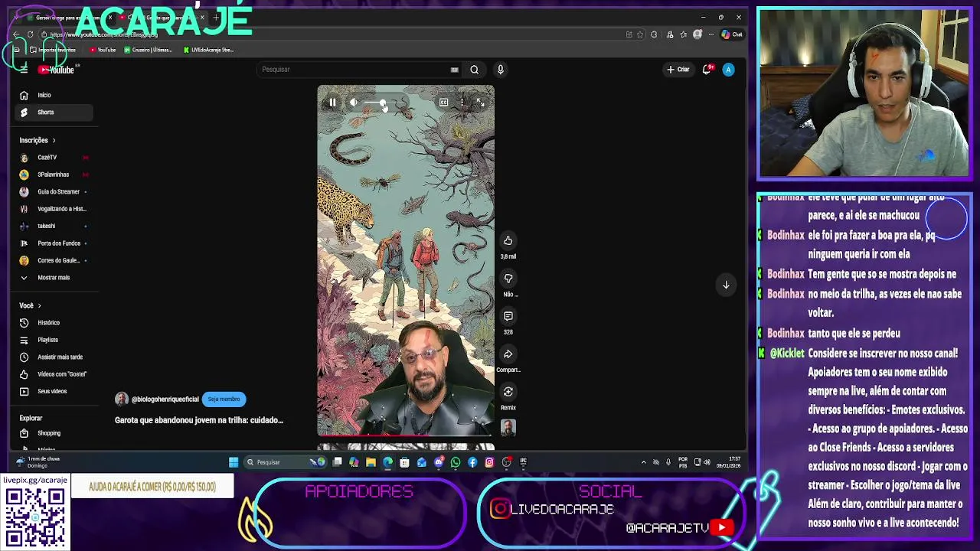Expand the Você section
Image resolution: width=980 pixels, height=551 pixels.
[x=31, y=306]
